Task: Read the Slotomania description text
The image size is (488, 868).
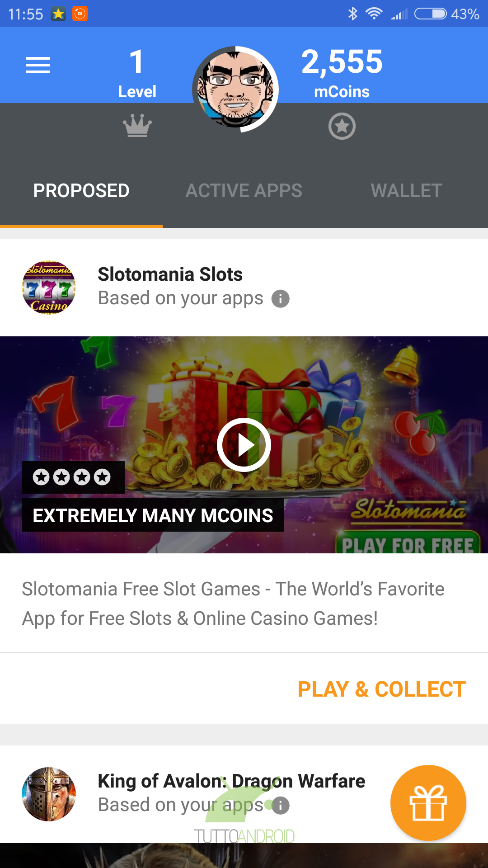Action: [x=233, y=604]
